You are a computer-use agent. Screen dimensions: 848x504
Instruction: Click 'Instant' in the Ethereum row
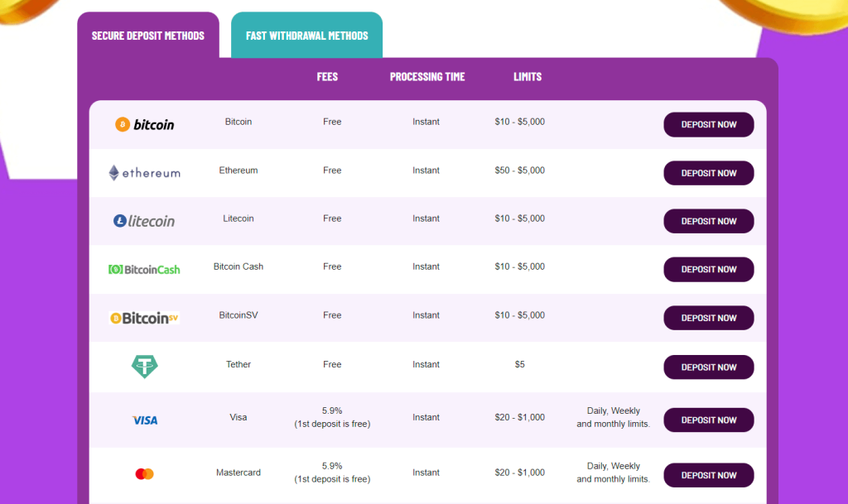(426, 170)
